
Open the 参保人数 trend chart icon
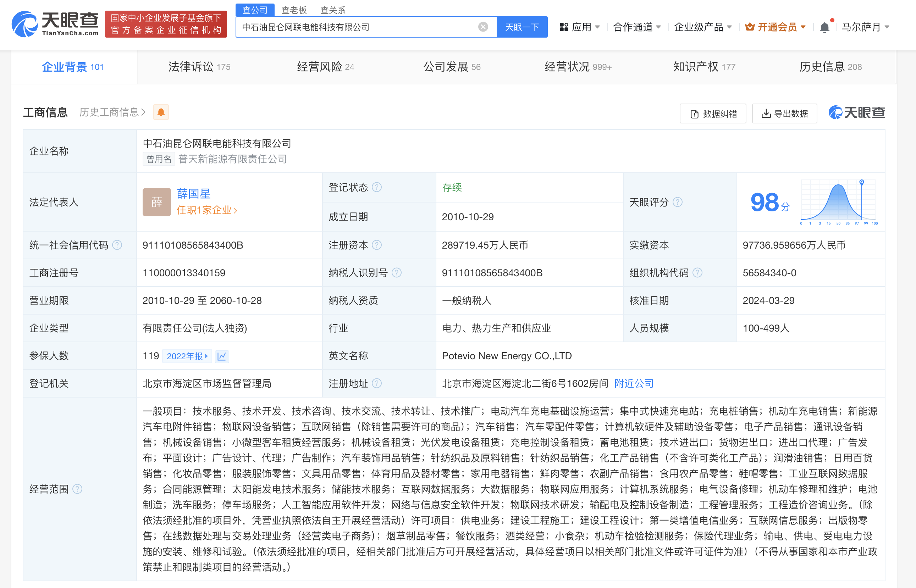tap(221, 356)
